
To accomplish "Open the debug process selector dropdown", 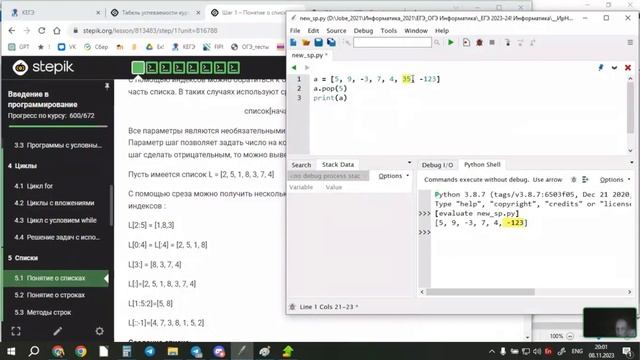I will point(329,176).
